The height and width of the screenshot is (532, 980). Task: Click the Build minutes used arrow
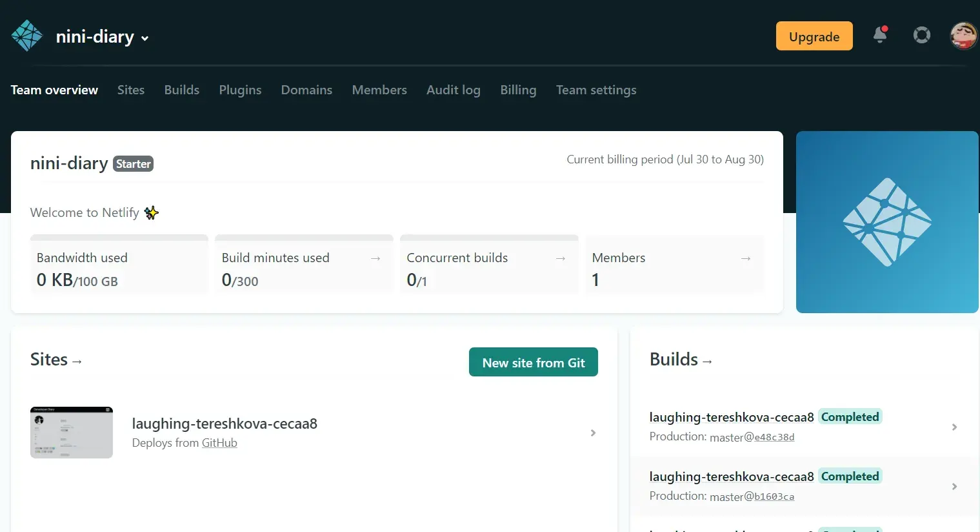375,258
